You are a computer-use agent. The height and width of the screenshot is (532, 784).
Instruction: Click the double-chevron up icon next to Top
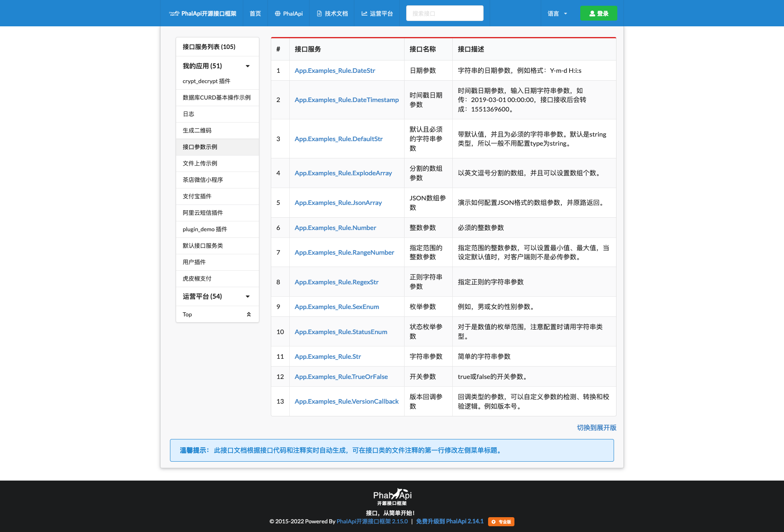[x=249, y=314]
